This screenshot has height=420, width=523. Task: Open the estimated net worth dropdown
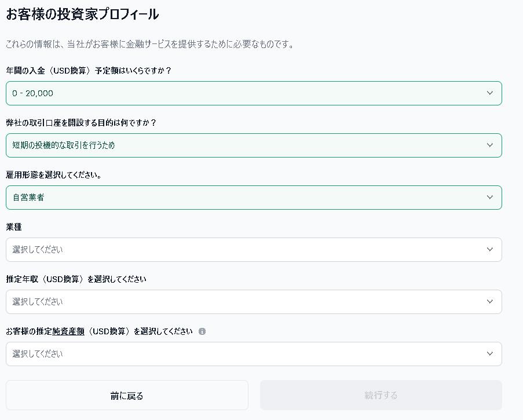coord(254,353)
